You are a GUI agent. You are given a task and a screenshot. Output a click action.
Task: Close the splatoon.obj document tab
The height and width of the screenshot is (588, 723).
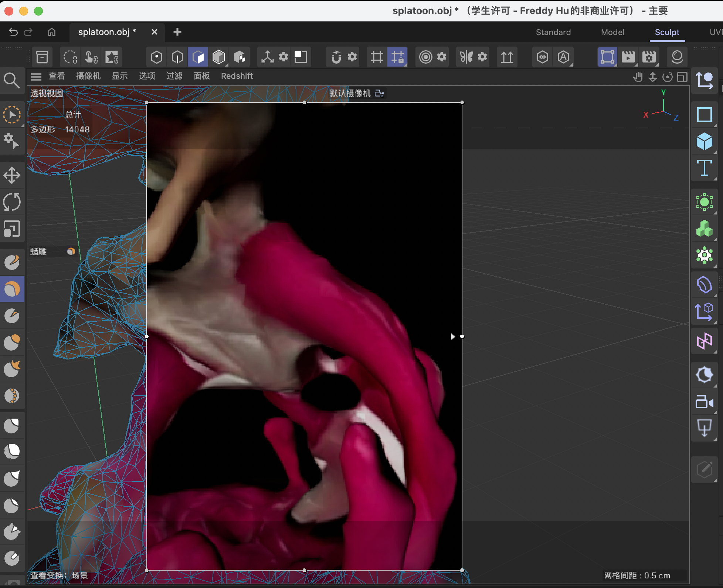(x=155, y=32)
